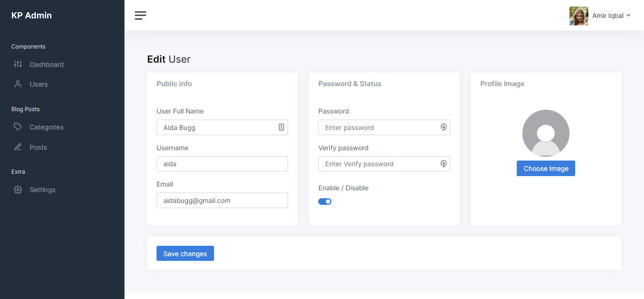The image size is (644, 299).
Task: Expand the Amir Iqbal user dropdown
Action: click(x=611, y=16)
